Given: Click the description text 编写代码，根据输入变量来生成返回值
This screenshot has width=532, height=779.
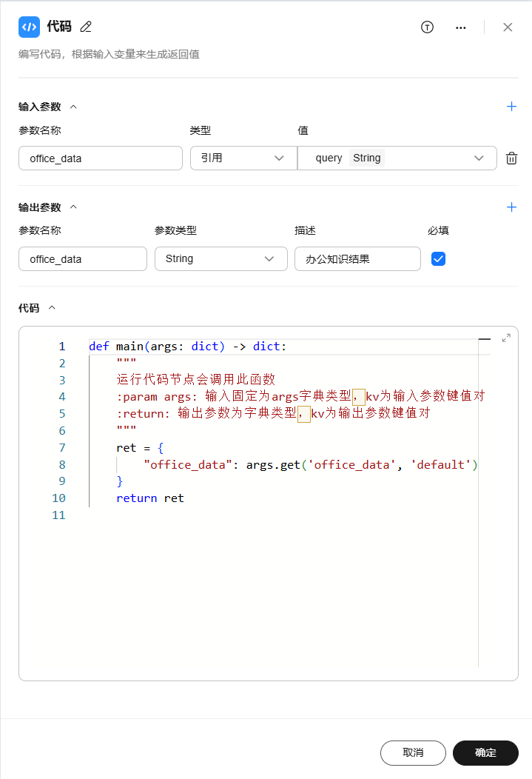Looking at the screenshot, I should (x=110, y=54).
